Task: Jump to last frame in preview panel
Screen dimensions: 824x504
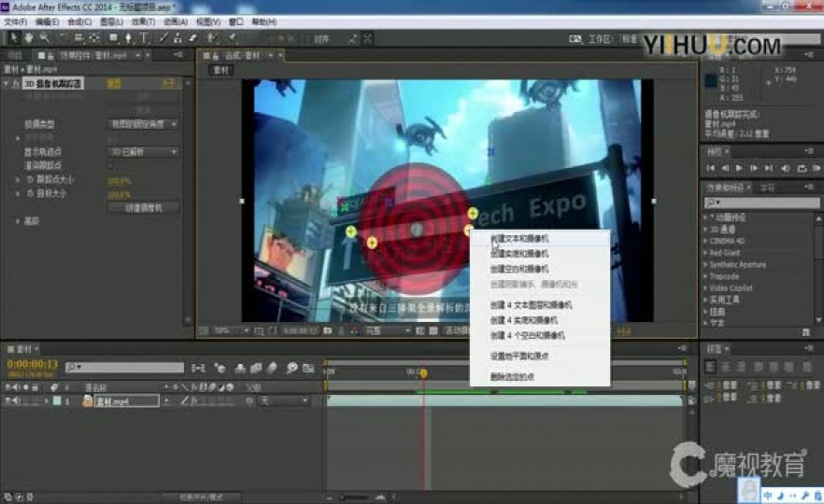Action: [768, 168]
